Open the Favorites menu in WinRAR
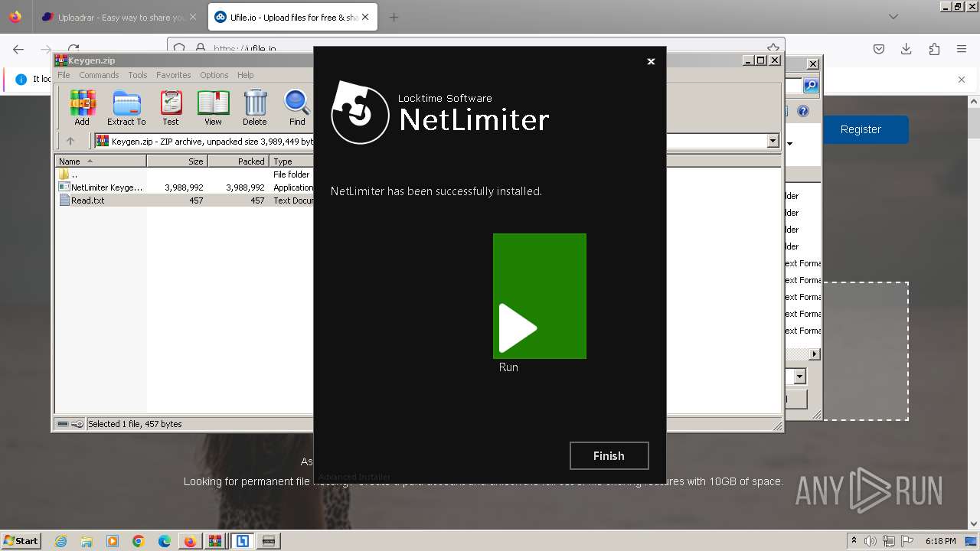 [174, 75]
